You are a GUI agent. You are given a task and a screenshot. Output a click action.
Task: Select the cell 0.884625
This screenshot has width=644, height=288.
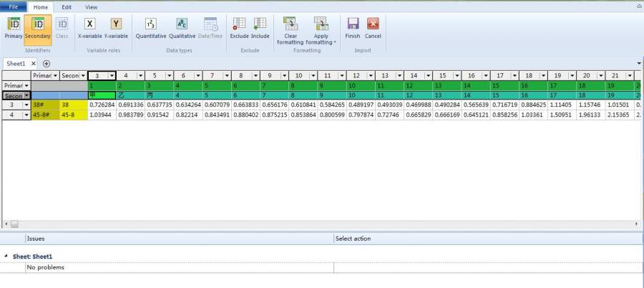(x=533, y=105)
